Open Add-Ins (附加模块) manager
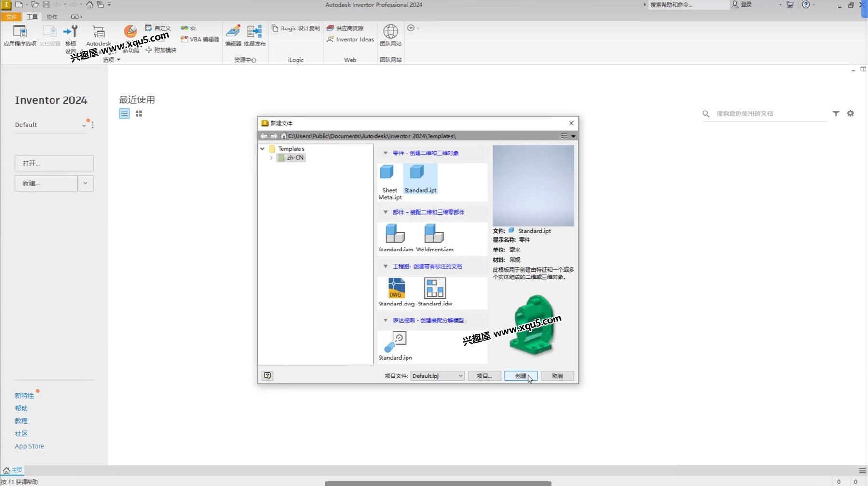This screenshot has width=868, height=486. pos(161,50)
